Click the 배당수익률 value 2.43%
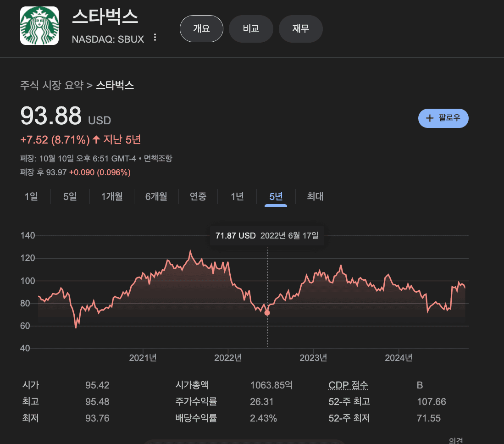Viewport: 504px width, 444px height. (x=263, y=418)
